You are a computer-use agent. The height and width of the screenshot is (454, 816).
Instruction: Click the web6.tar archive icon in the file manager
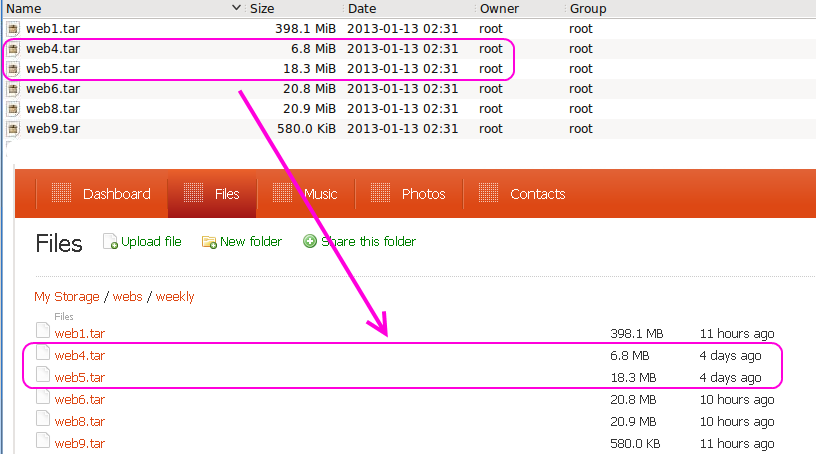pyautogui.click(x=13, y=89)
